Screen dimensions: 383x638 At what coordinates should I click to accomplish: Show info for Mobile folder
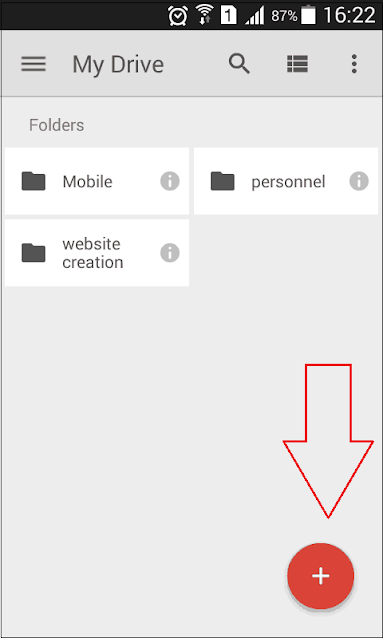pos(170,181)
